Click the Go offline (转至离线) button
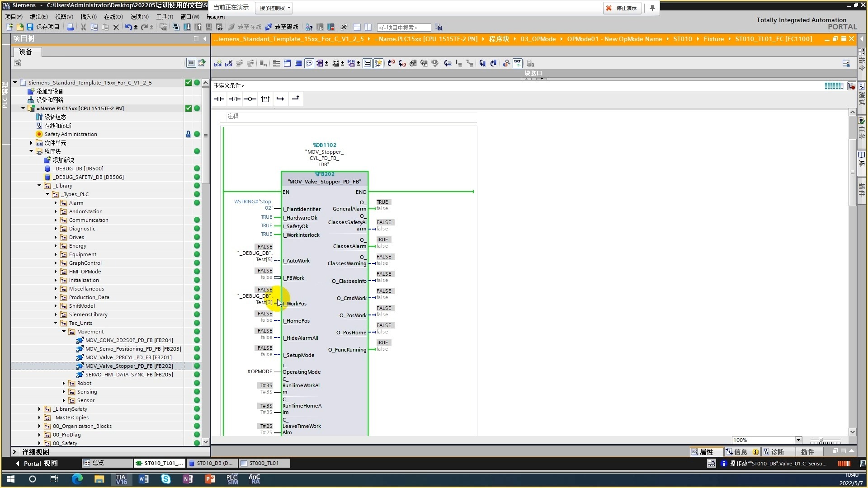The height and width of the screenshot is (488, 868). click(x=282, y=27)
